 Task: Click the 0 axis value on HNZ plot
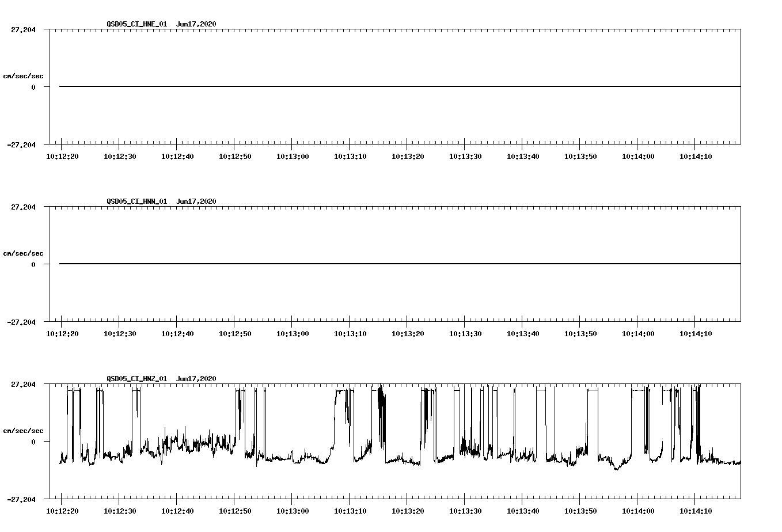[33, 442]
